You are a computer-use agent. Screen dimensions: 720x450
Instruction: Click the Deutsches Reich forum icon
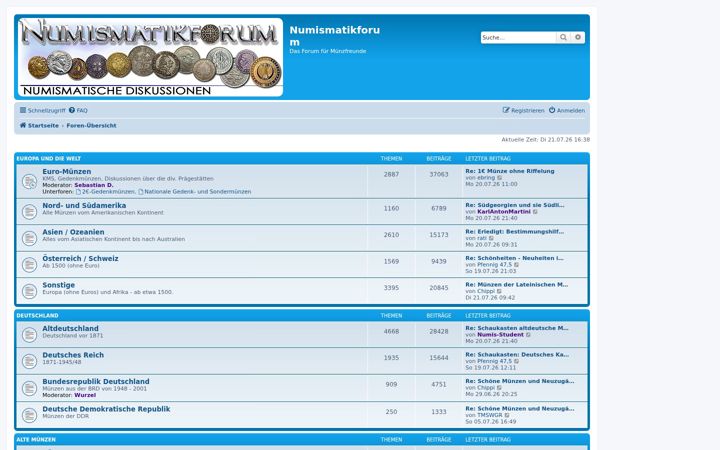coord(29,361)
